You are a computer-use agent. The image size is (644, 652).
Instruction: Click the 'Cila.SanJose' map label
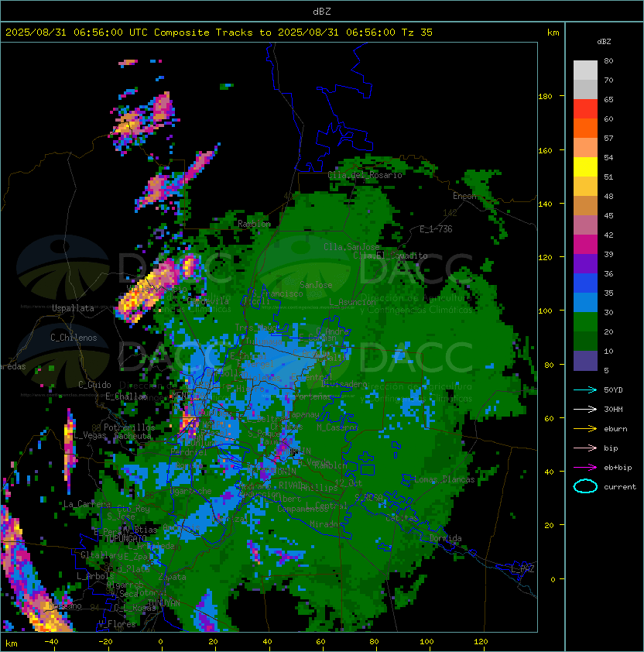click(x=351, y=247)
